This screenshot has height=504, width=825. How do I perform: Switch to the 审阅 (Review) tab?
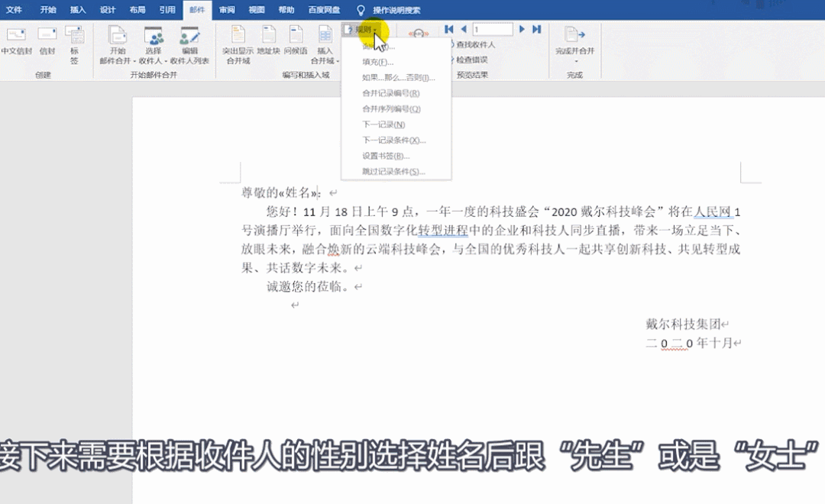[x=227, y=10]
